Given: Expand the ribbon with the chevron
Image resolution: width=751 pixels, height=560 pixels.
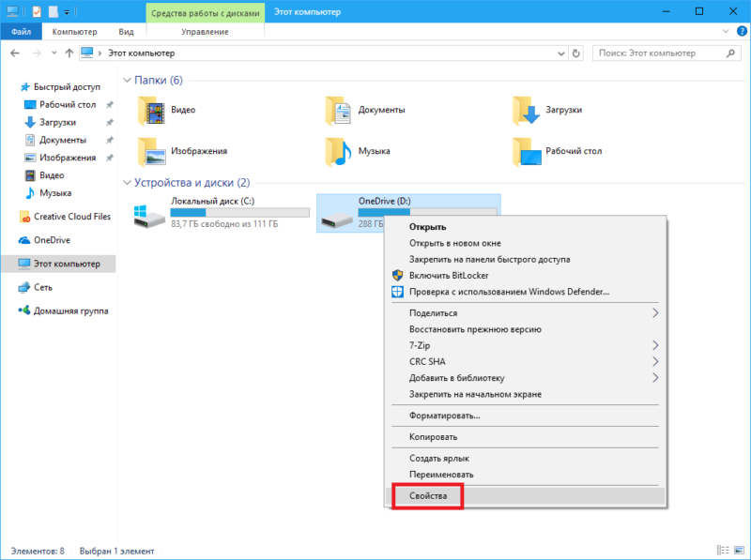Looking at the screenshot, I should click(x=726, y=31).
